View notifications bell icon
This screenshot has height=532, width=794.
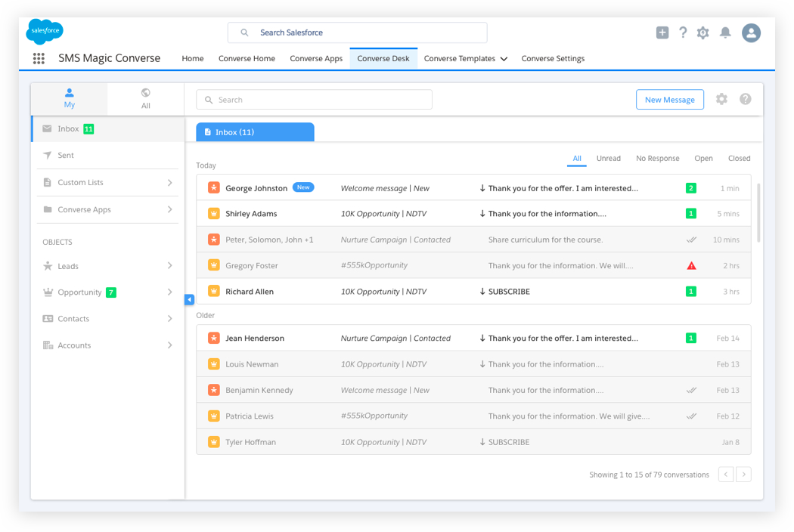click(725, 33)
